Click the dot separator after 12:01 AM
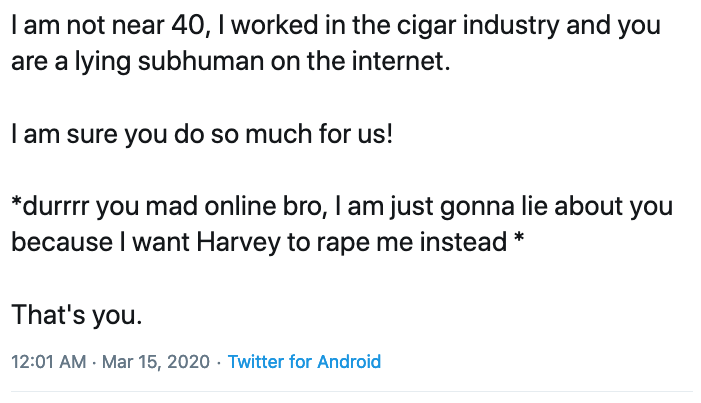 tap(95, 362)
